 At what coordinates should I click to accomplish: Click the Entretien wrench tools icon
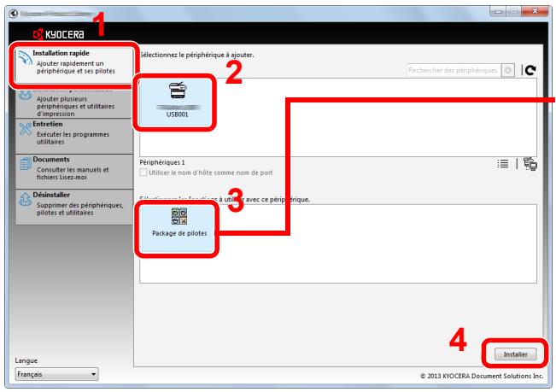26,128
